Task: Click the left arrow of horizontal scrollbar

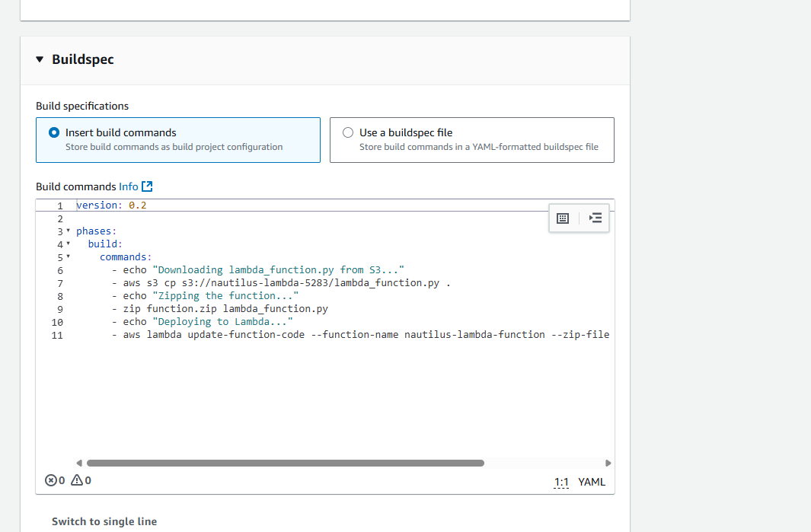Action: (79, 463)
